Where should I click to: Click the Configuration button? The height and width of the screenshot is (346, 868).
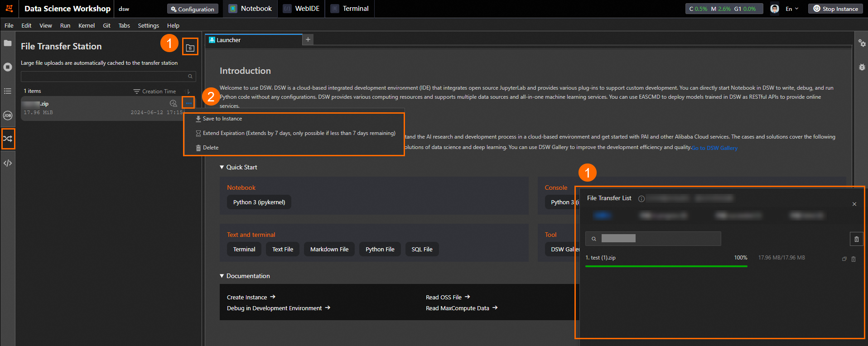[x=193, y=9]
